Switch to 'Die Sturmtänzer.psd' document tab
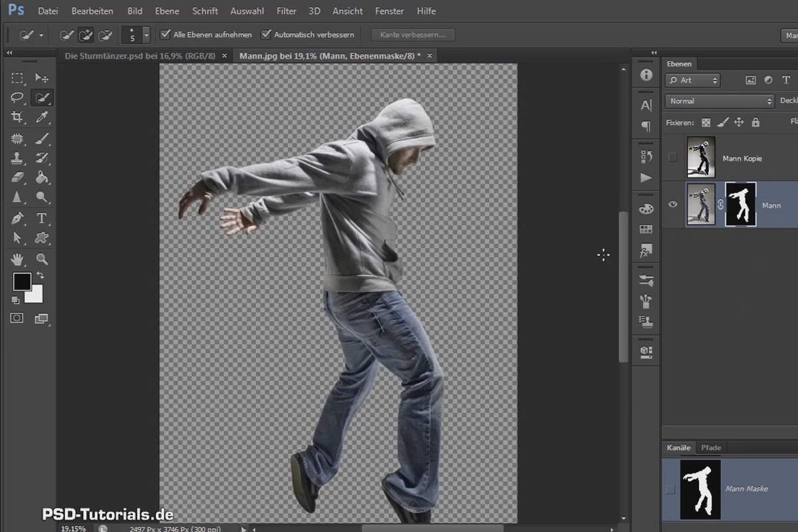The width and height of the screenshot is (798, 532). (140, 56)
